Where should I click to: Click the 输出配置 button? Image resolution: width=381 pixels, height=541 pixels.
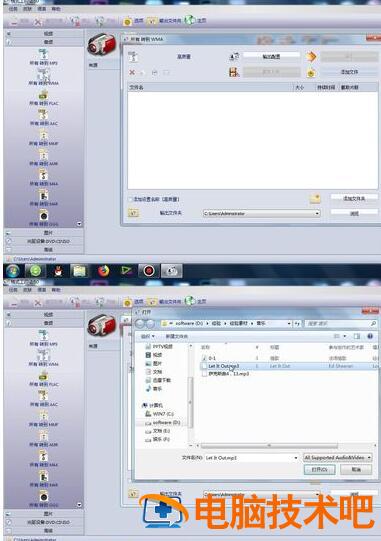pyautogui.click(x=271, y=56)
